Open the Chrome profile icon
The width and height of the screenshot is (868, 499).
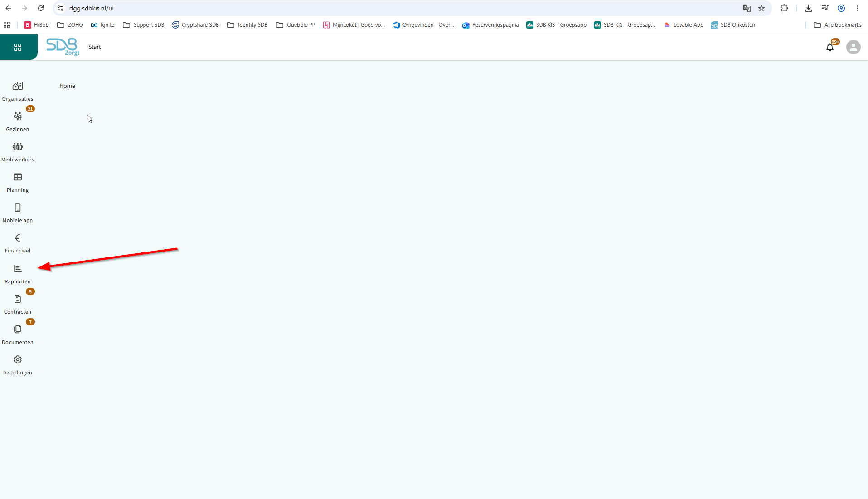pyautogui.click(x=841, y=8)
